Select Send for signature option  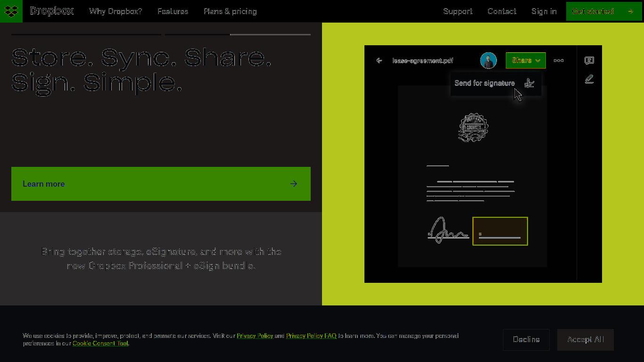pyautogui.click(x=495, y=83)
